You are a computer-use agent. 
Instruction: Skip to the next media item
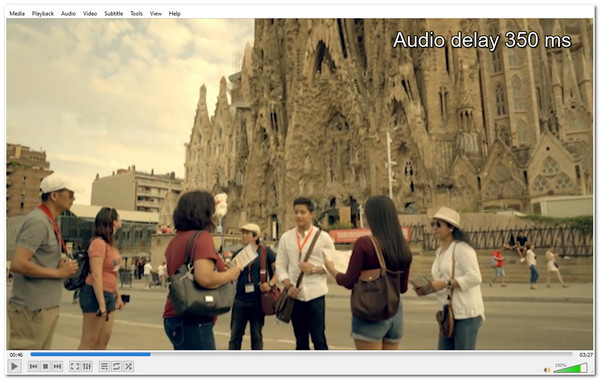point(57,366)
